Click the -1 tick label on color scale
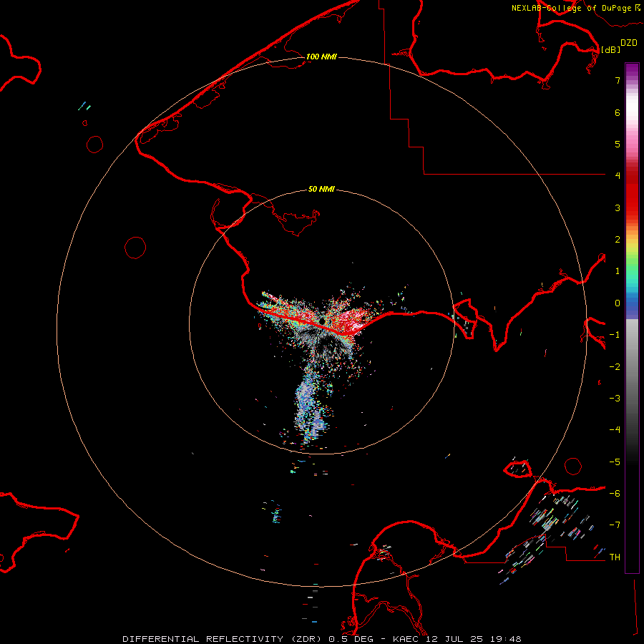The image size is (644, 644). [615, 335]
